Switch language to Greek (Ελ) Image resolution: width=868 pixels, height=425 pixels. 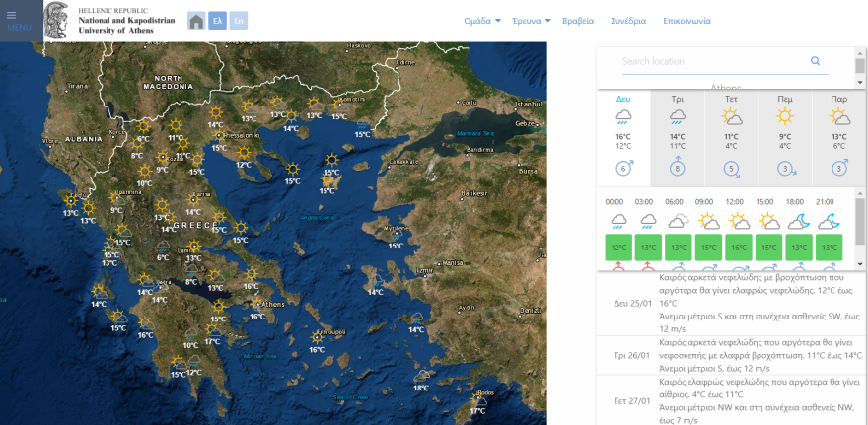pos(217,21)
